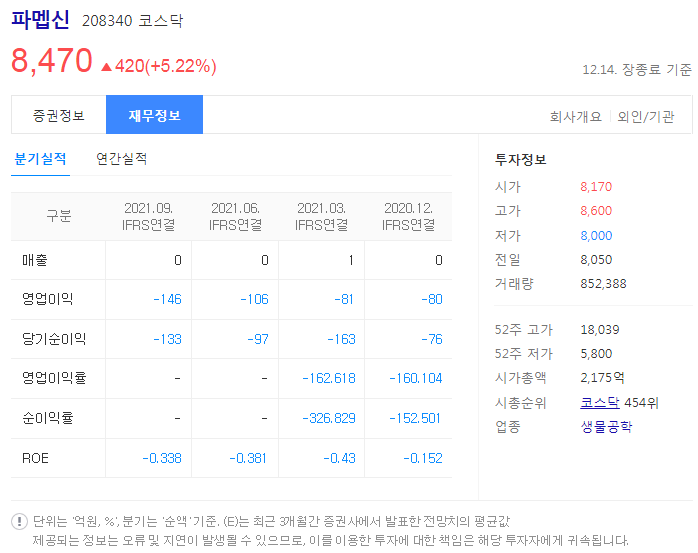Click the 저가 value 8,000
The width and height of the screenshot is (698, 553).
(x=596, y=236)
